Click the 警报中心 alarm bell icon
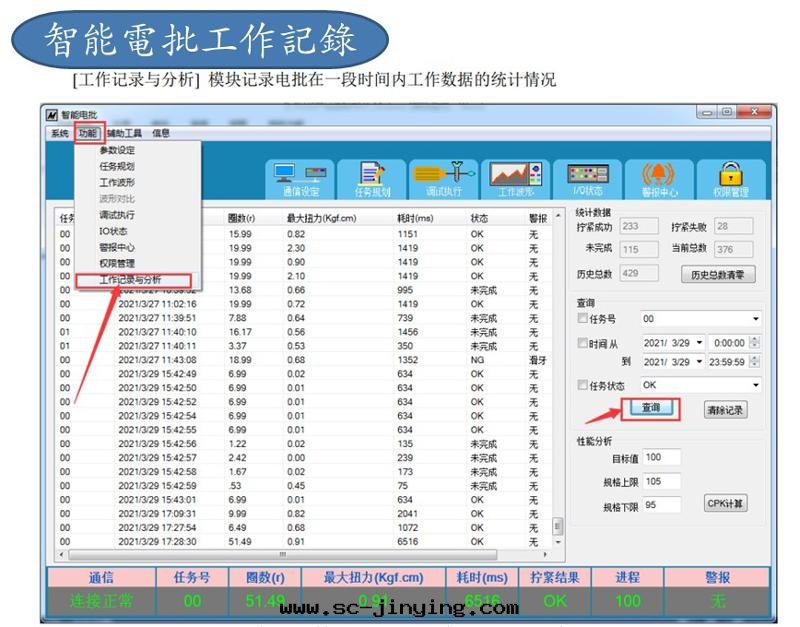The width and height of the screenshot is (800, 627). (x=659, y=178)
